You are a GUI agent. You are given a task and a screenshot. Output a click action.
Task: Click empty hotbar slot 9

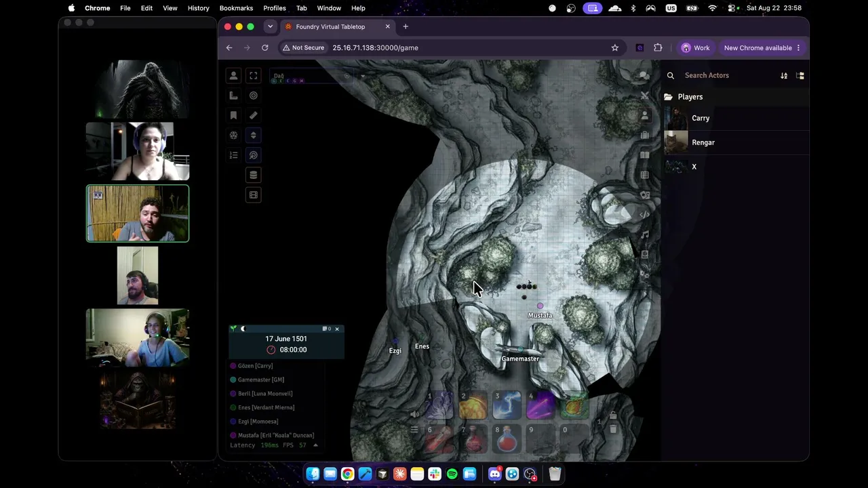[x=541, y=439]
